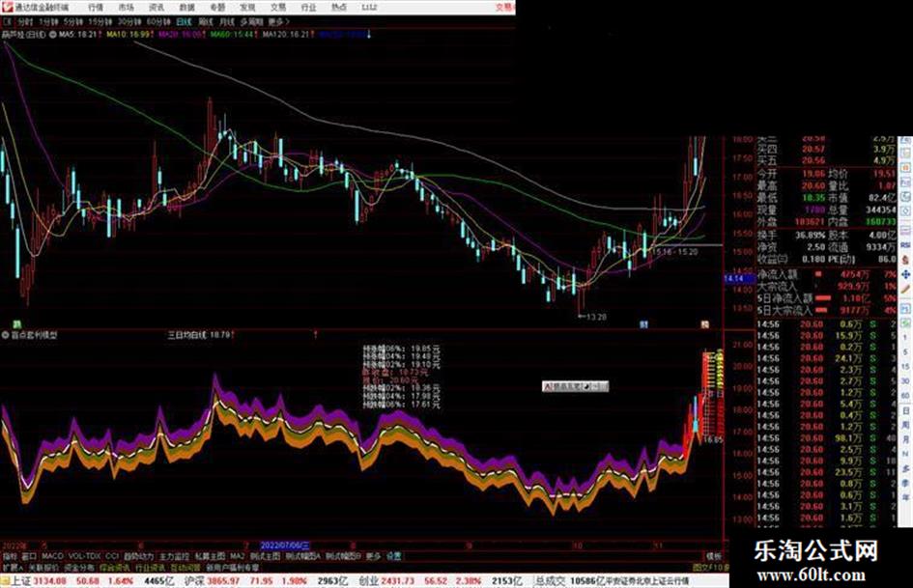Click 日 period button in right toolbar
Image resolution: width=913 pixels, height=588 pixels.
pos(905,411)
